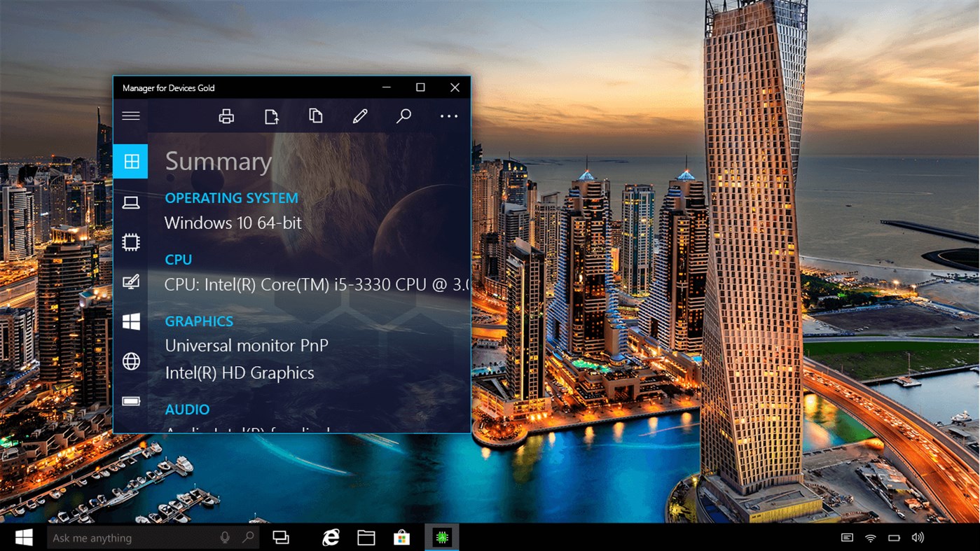Screen dimensions: 980x551
Task: Select the Copy pages icon in the toolbar
Action: click(x=315, y=116)
